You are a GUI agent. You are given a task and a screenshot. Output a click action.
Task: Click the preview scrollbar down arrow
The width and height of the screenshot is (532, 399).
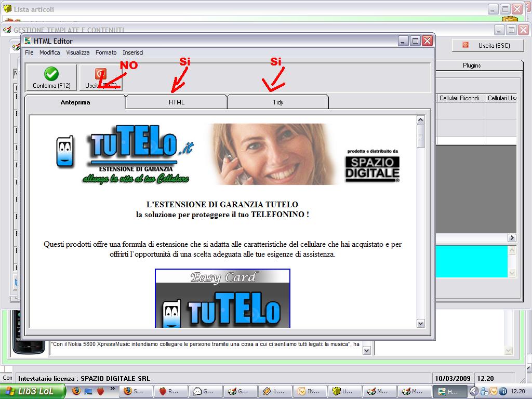[x=421, y=323]
